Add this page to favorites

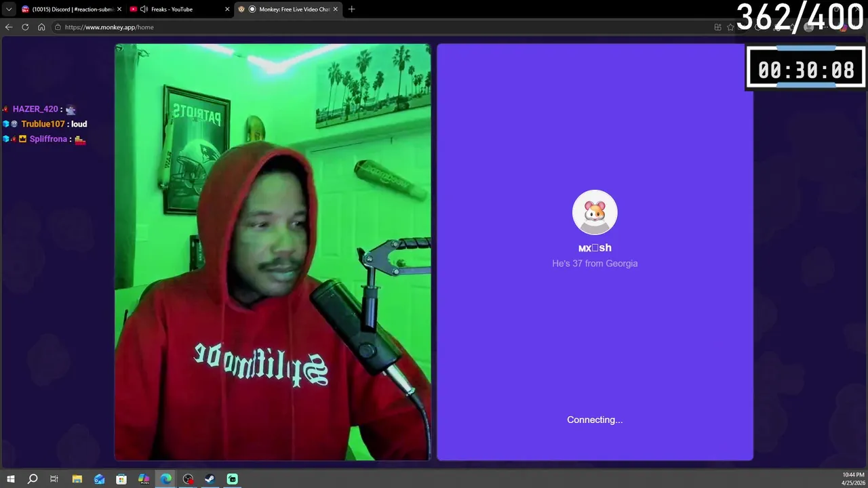[730, 27]
